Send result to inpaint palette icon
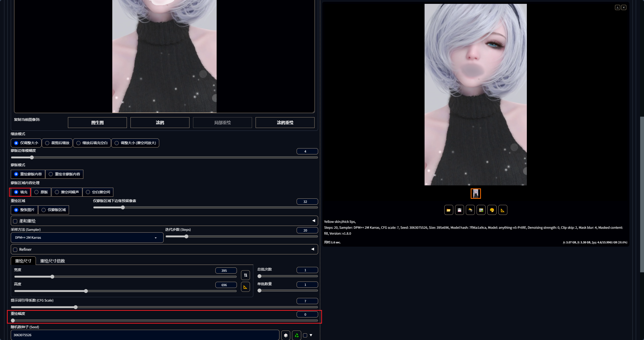Image resolution: width=644 pixels, height=340 pixels. pyautogui.click(x=492, y=210)
